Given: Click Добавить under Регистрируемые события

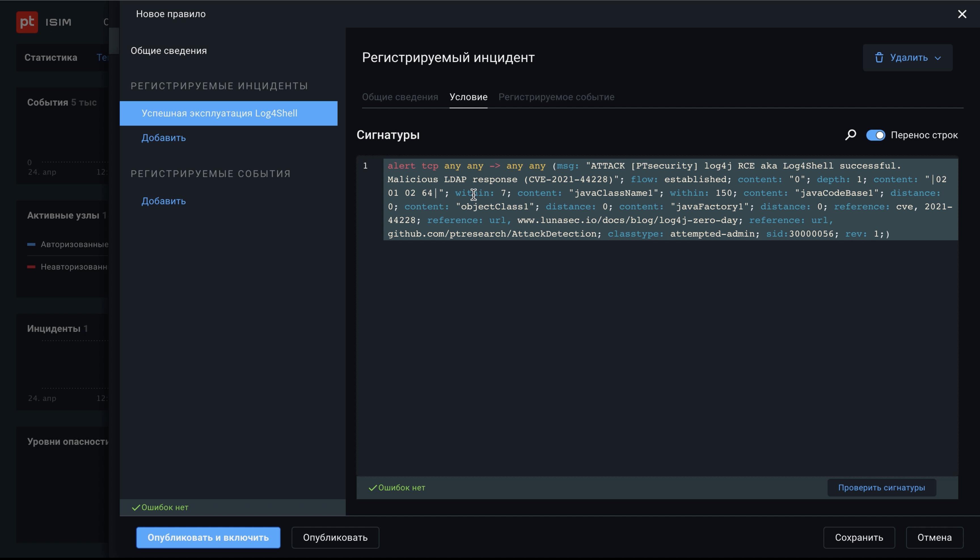Looking at the screenshot, I should [164, 201].
